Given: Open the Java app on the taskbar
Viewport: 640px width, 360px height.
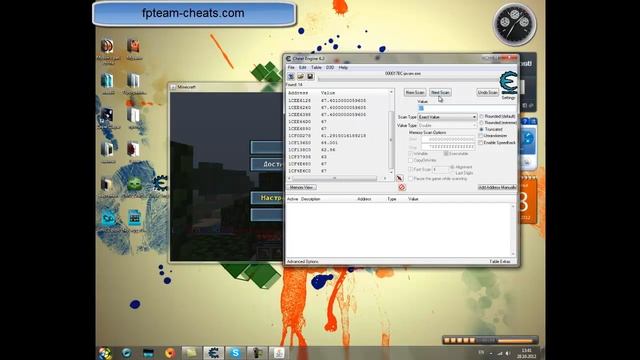Looking at the screenshot, I should click(x=279, y=353).
